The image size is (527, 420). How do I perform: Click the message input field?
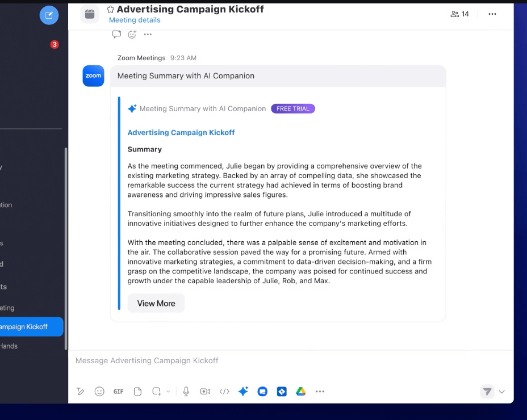coord(291,361)
